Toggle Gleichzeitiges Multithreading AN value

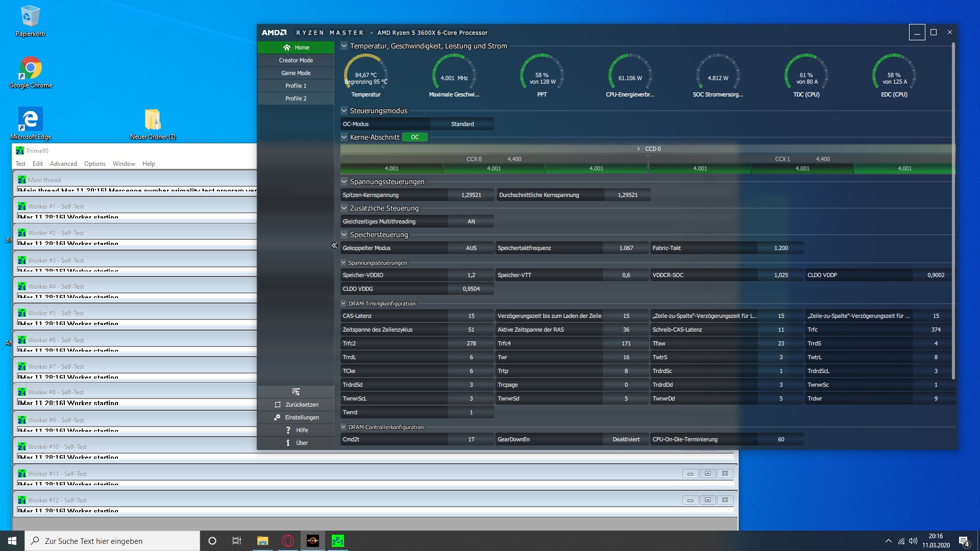tap(471, 221)
